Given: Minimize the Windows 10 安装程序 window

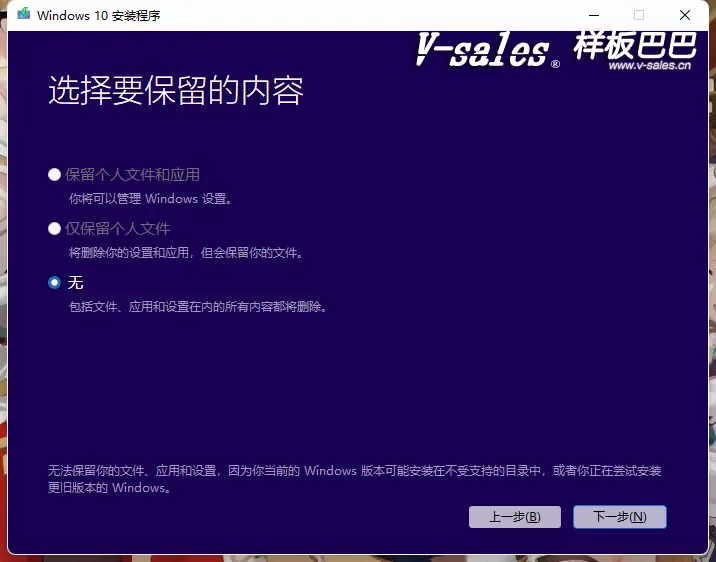Looking at the screenshot, I should [x=594, y=15].
